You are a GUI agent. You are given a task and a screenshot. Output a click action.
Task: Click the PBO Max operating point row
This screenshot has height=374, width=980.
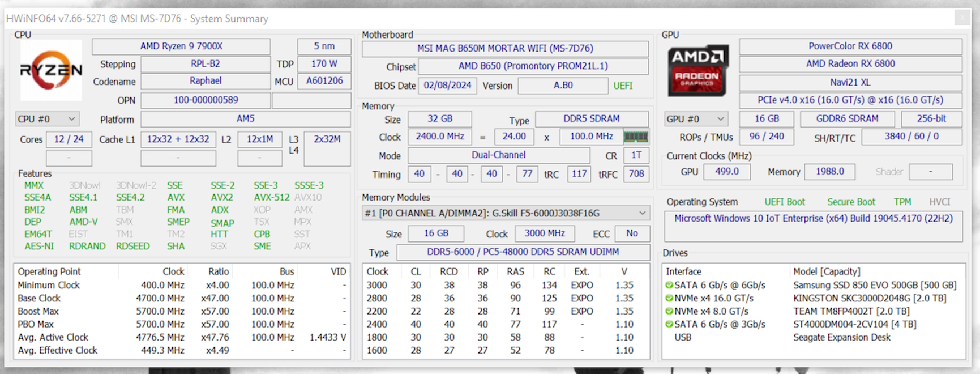[182, 324]
